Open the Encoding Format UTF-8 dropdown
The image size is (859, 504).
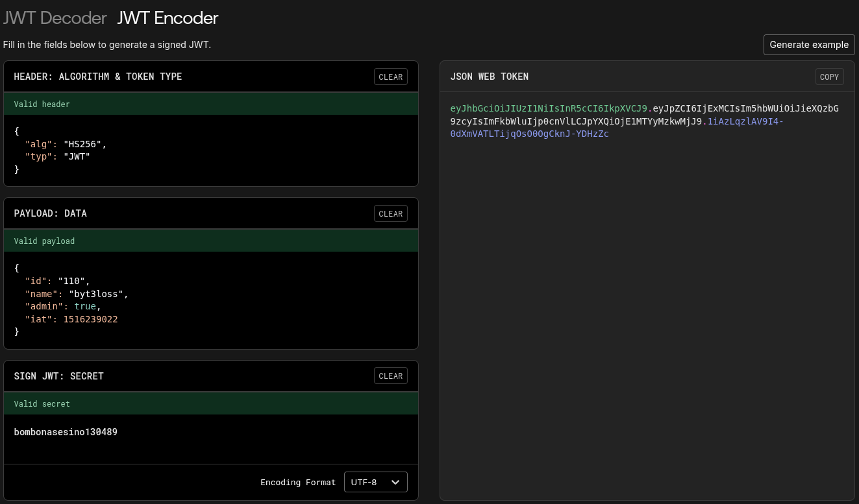(x=375, y=482)
